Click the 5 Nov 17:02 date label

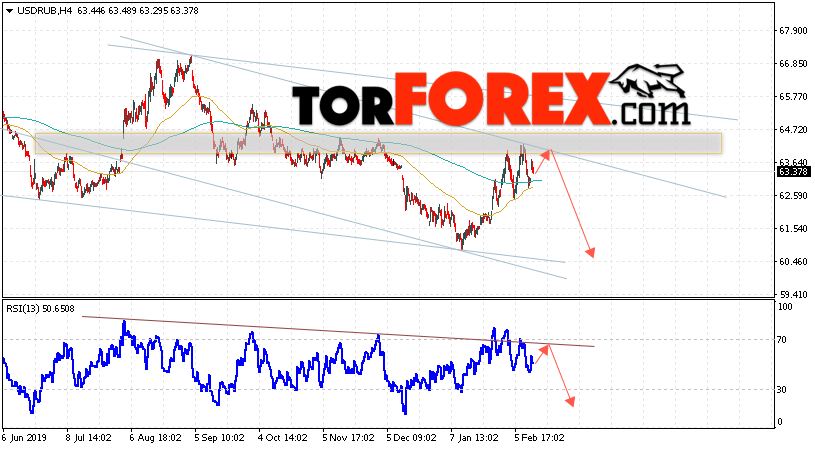click(348, 438)
